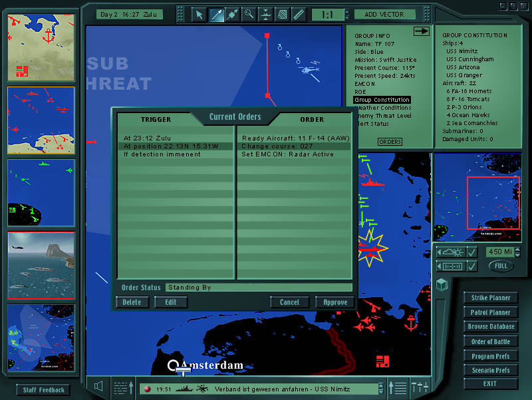Click the FULL range button
This screenshot has width=532, height=400.
coord(501,266)
